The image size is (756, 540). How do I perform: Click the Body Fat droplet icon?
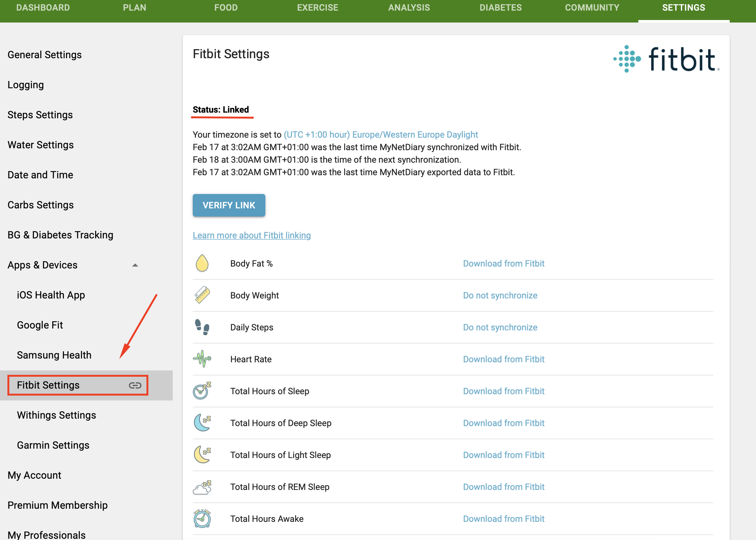(x=202, y=263)
